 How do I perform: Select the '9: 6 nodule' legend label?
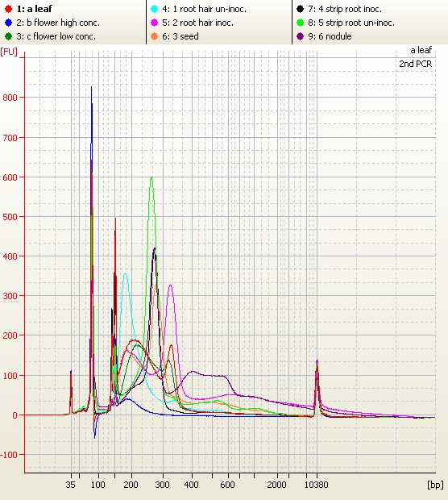click(330, 36)
